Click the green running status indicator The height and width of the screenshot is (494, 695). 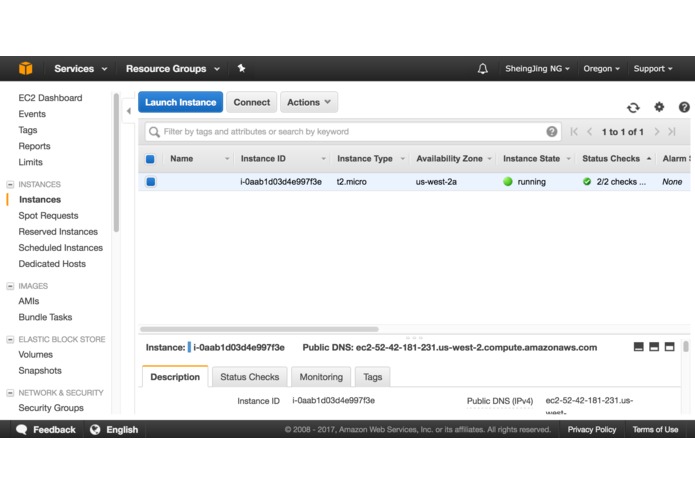(x=508, y=182)
